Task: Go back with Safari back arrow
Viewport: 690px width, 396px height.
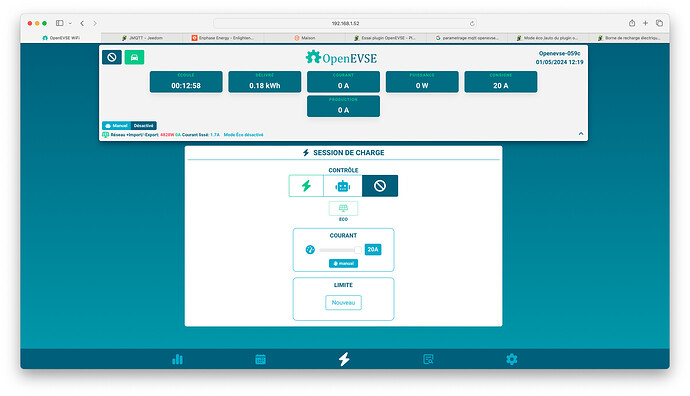Action: click(x=82, y=23)
